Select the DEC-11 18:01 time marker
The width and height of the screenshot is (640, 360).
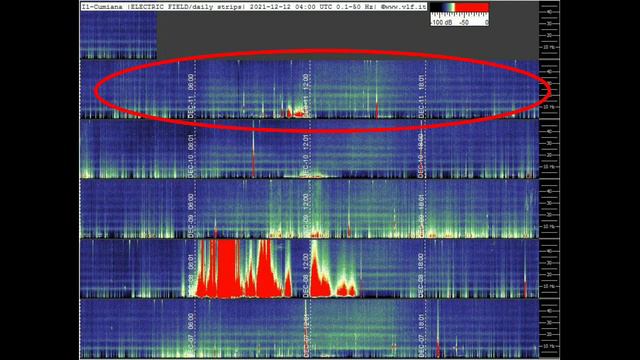[421, 96]
